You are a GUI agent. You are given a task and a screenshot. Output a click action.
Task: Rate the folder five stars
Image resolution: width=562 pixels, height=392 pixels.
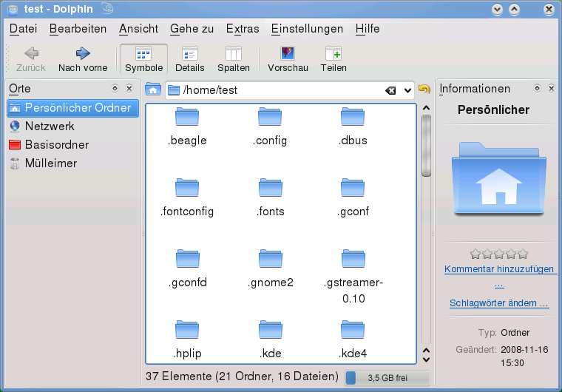pyautogui.click(x=523, y=254)
